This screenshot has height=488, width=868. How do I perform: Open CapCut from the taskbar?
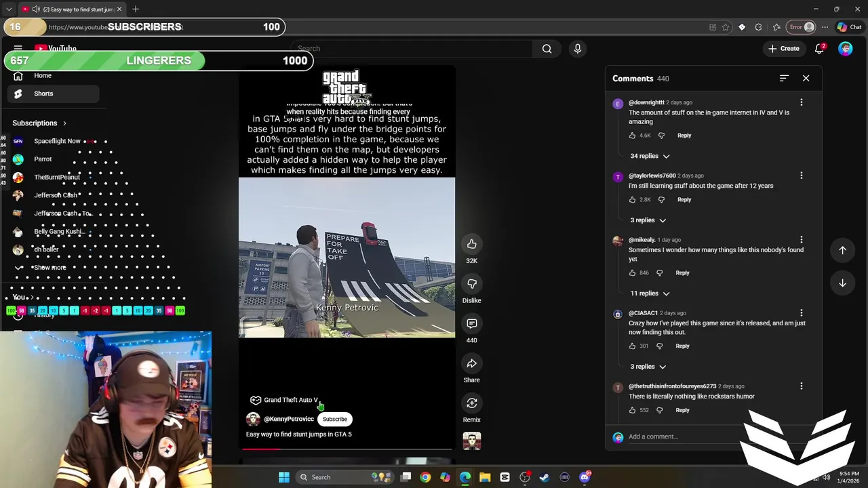[x=505, y=477]
